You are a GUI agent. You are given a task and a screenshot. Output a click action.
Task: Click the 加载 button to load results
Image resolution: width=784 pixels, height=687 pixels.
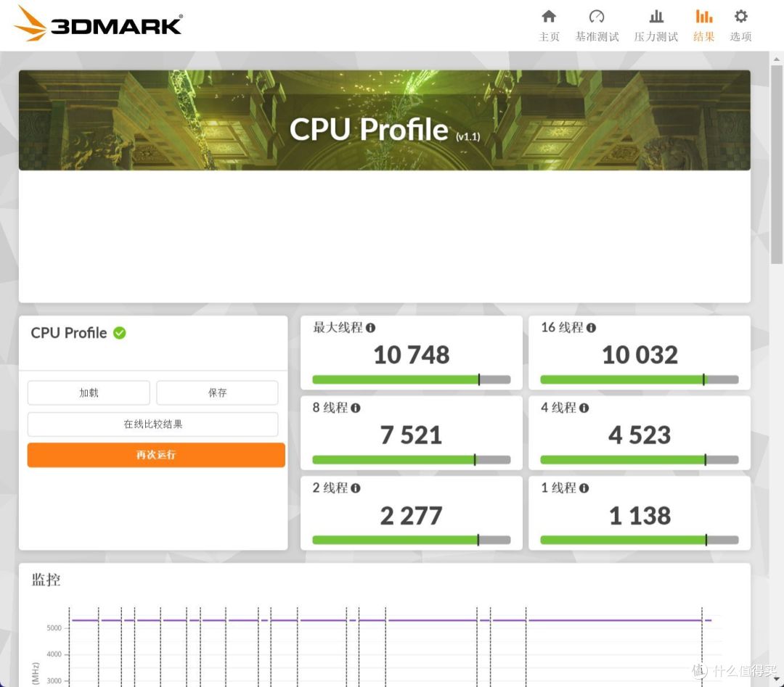pos(88,392)
